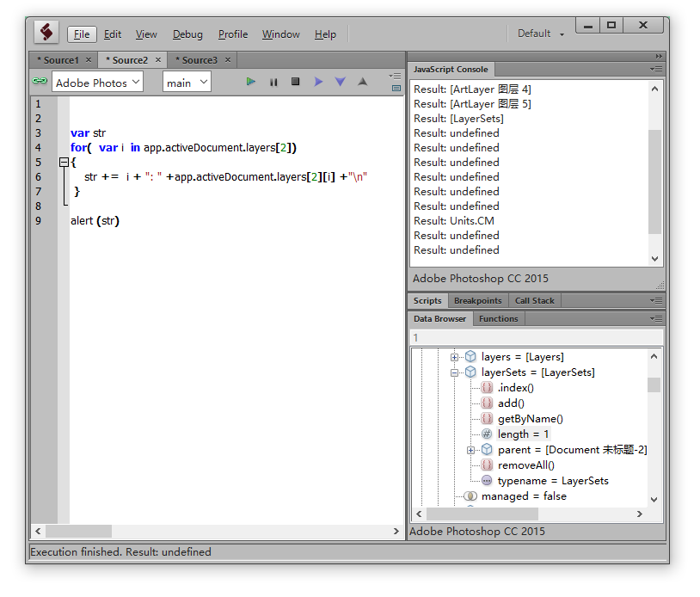Image resolution: width=700 pixels, height=597 pixels.
Task: Click the JavaScript Console vertical scrollbar thumb
Action: [x=654, y=182]
